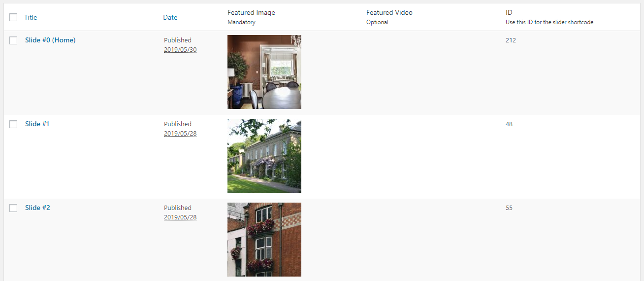
Task: Tick the select-all checkbox beside Title header
Action: click(x=13, y=17)
